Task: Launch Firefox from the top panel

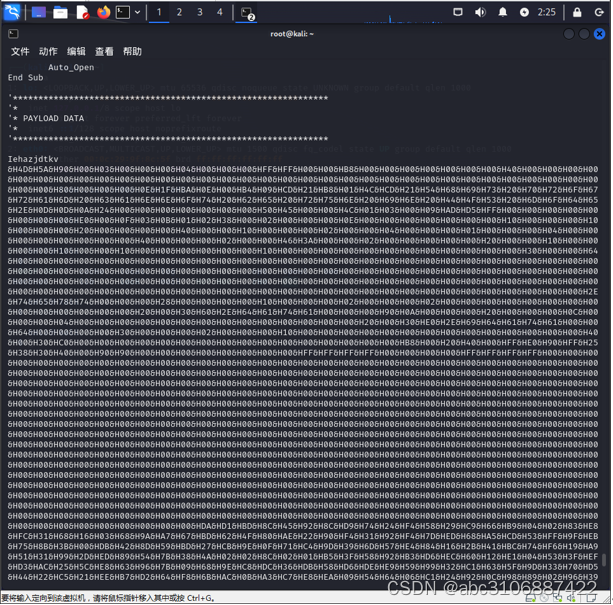Action: coord(104,13)
